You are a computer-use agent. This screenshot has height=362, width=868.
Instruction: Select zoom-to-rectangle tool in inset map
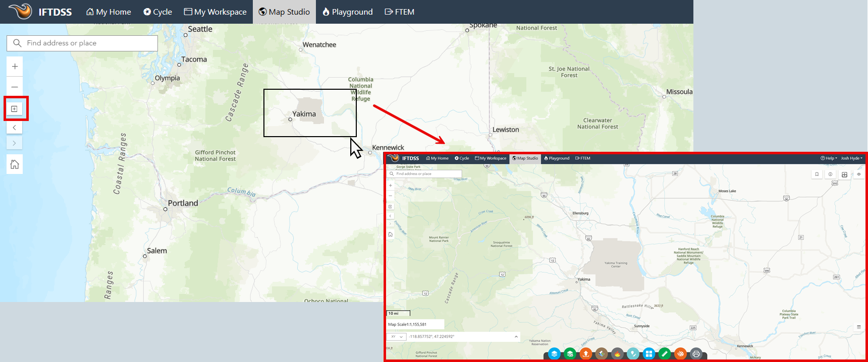390,207
